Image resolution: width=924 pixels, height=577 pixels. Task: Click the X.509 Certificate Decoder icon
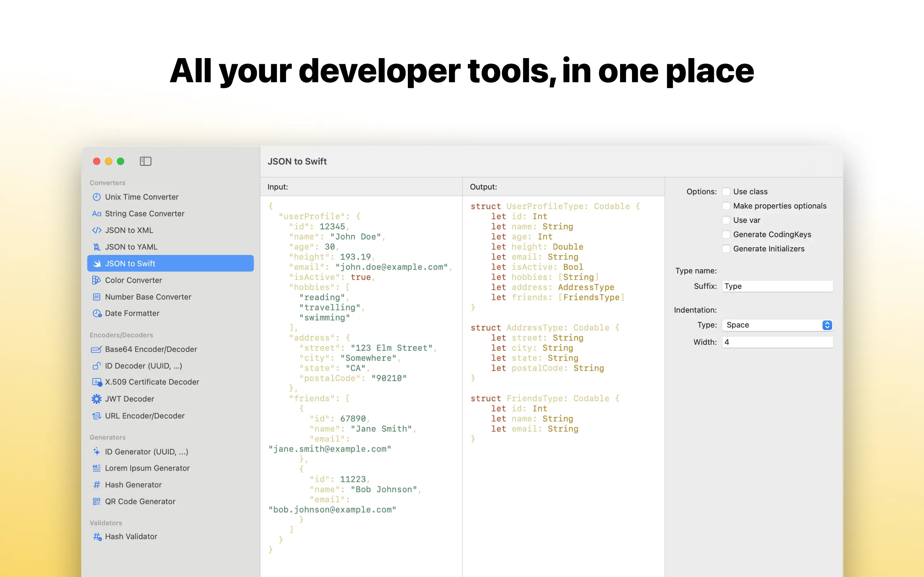coord(97,382)
